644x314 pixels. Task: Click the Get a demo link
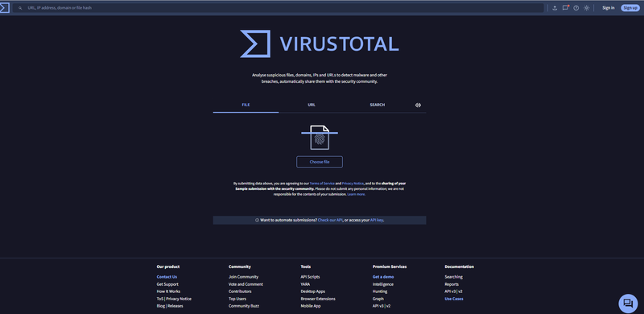pos(383,277)
